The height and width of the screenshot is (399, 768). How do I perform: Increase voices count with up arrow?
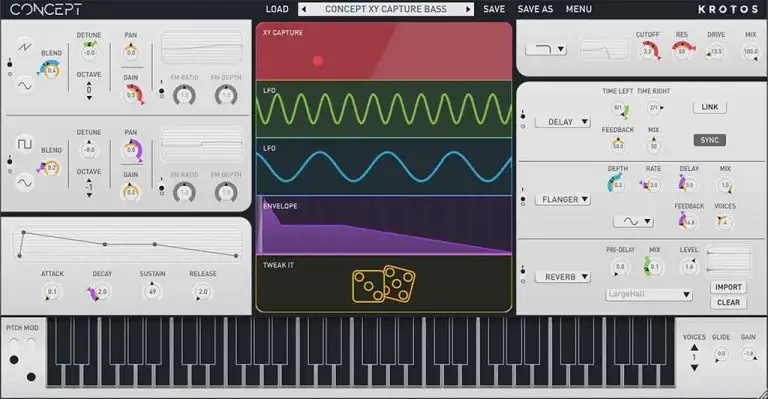coord(694,348)
